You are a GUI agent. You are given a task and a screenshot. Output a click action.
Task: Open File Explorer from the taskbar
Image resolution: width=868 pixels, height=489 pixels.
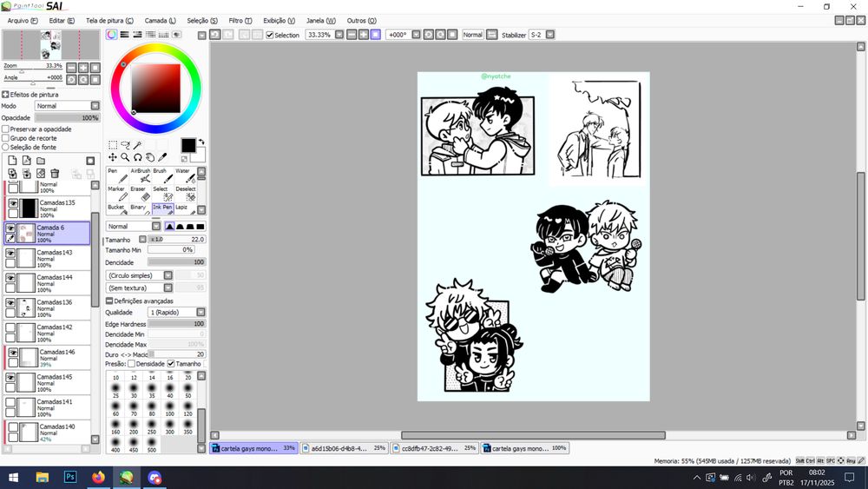[42, 477]
